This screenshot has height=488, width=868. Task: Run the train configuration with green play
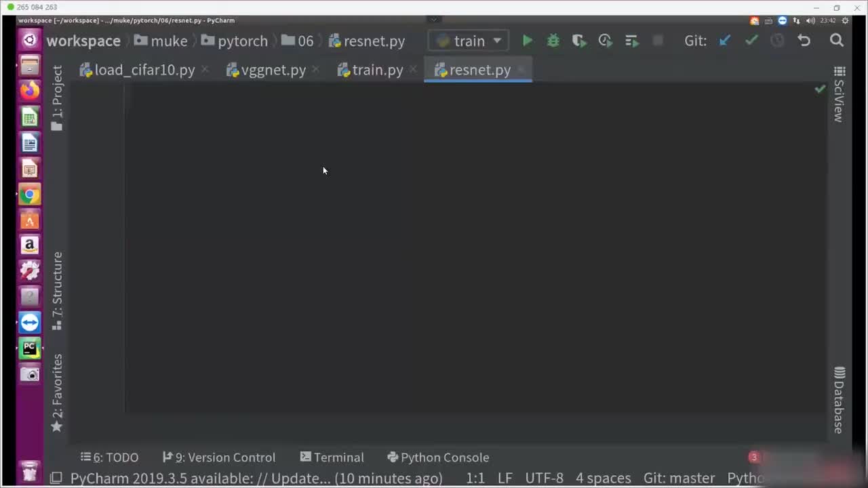tap(527, 41)
